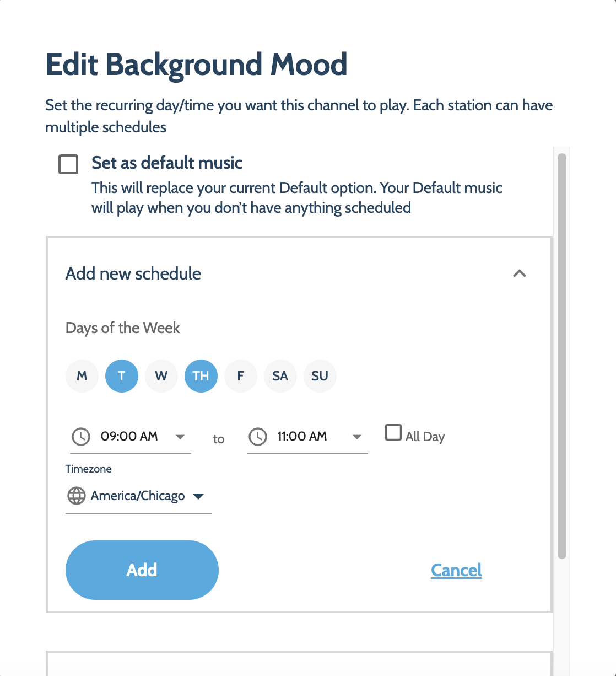Click the Add new schedule header
This screenshot has height=676, width=616.
pos(133,273)
